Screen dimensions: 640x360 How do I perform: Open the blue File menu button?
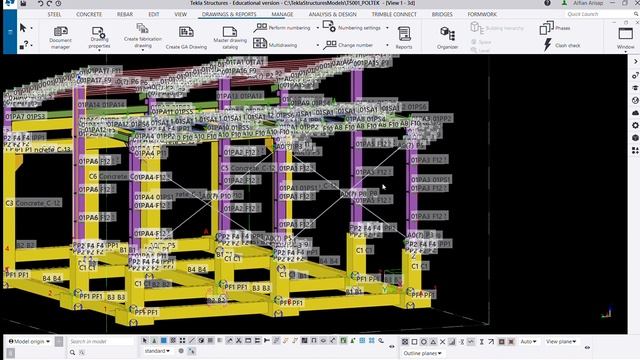(10, 31)
